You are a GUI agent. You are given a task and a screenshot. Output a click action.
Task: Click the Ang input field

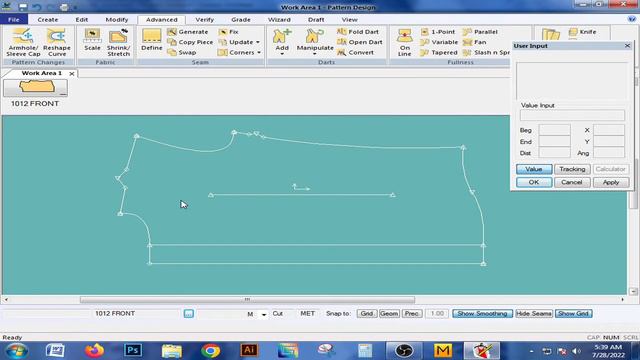click(609, 153)
